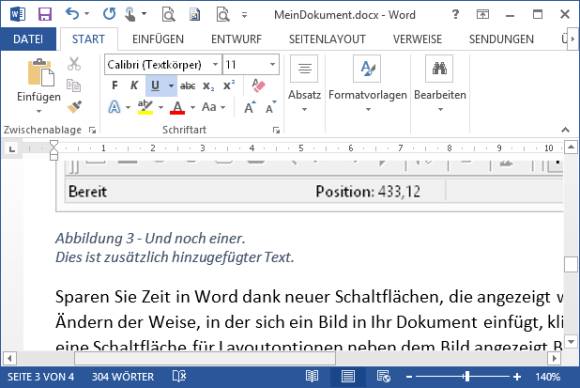Image resolution: width=580 pixels, height=388 pixels.
Task: Cut selection with scissors icon
Action: coord(74,64)
